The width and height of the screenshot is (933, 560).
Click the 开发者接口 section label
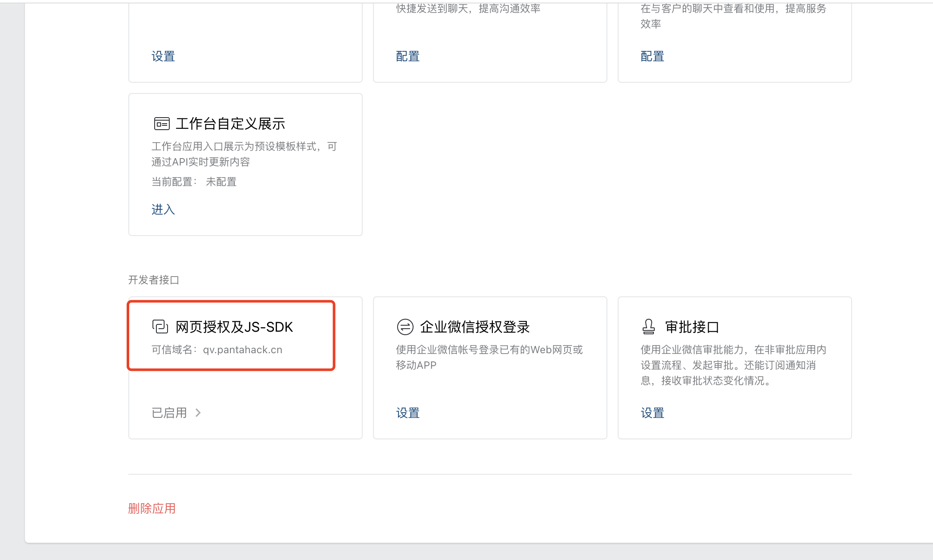click(154, 280)
